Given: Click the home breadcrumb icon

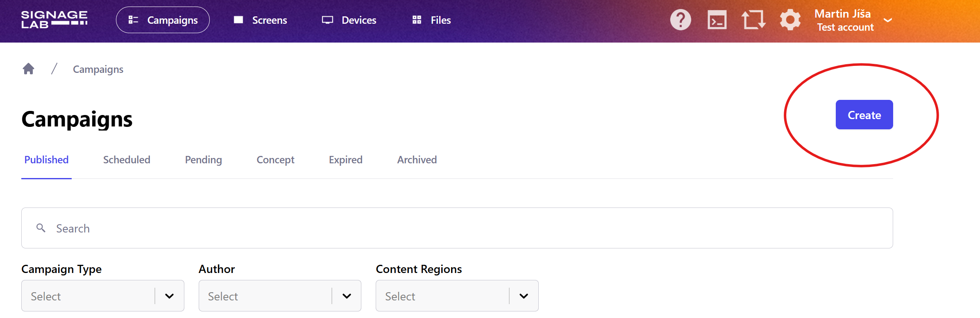Looking at the screenshot, I should 28,69.
